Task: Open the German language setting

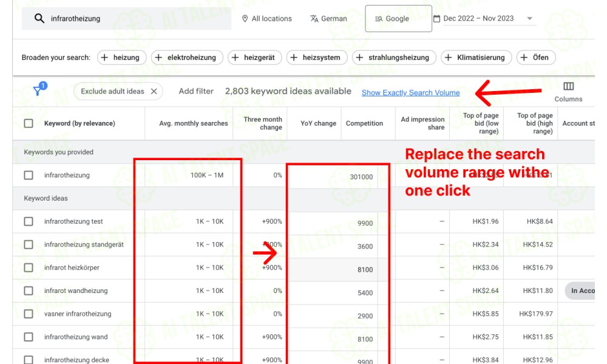Action: [328, 19]
